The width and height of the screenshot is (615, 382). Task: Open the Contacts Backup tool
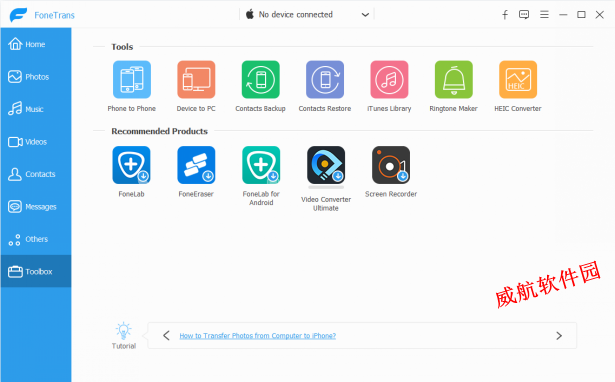pos(260,80)
